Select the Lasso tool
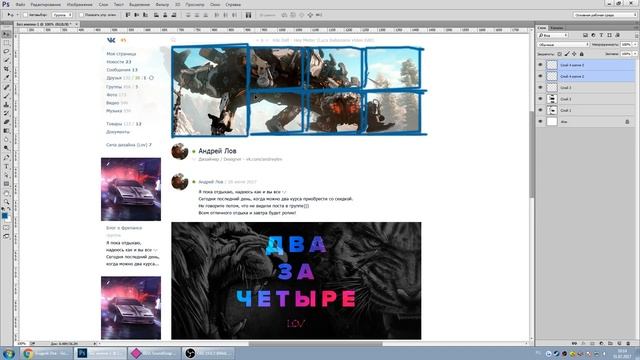Screen dimensions: 640x360 coord(6,51)
